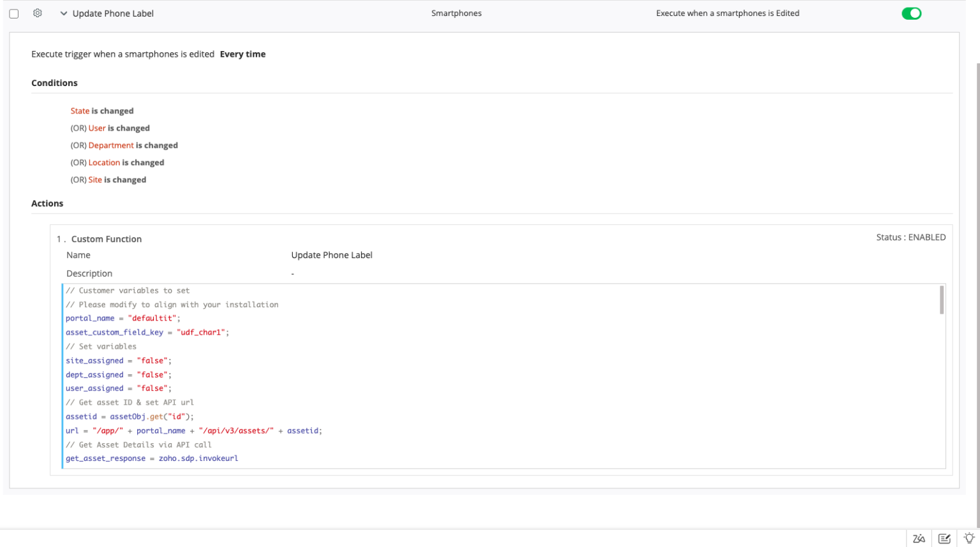Click the portal_name code line
Image resolution: width=980 pixels, height=547 pixels.
(x=123, y=318)
